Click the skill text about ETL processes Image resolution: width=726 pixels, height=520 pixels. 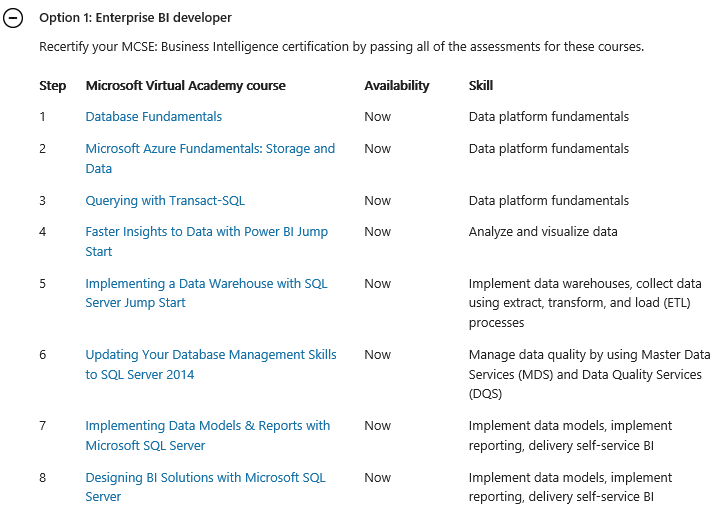[x=585, y=303]
